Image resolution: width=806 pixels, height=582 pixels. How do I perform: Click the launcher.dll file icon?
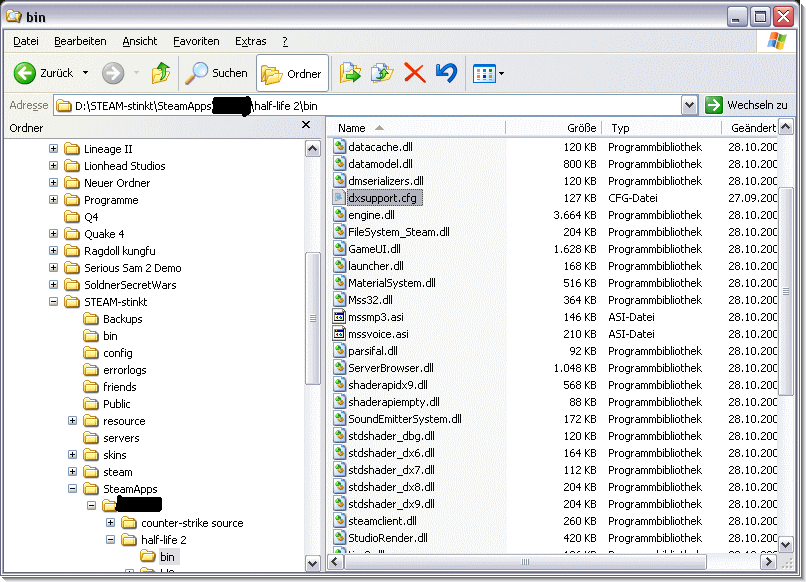coord(339,265)
